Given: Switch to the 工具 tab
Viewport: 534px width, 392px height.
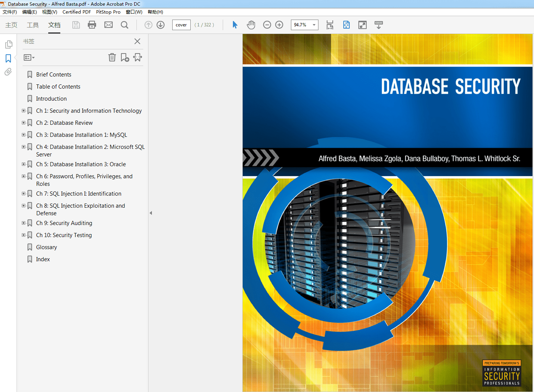Looking at the screenshot, I should [32, 25].
